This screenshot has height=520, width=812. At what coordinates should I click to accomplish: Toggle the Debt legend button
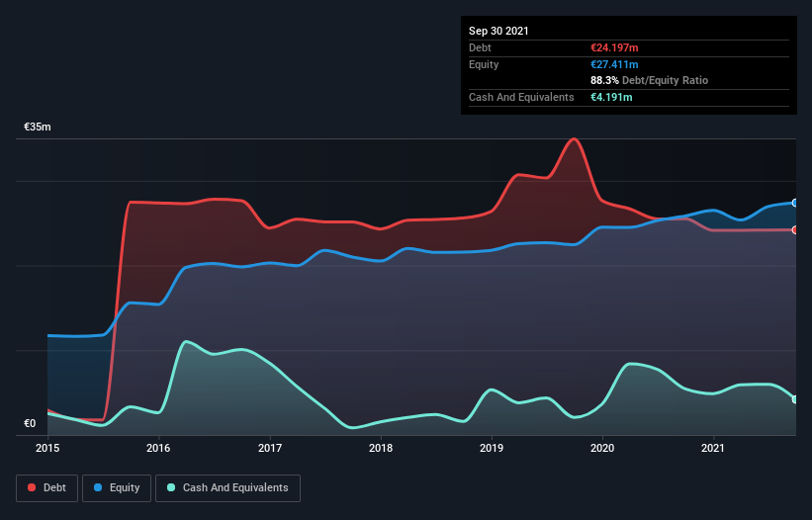pyautogui.click(x=47, y=488)
